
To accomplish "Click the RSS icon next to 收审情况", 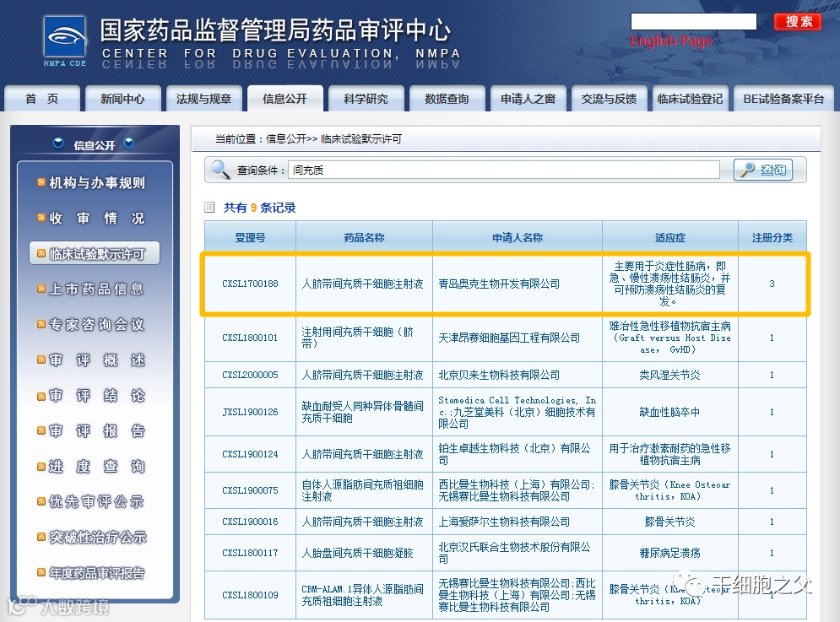I will point(41,218).
